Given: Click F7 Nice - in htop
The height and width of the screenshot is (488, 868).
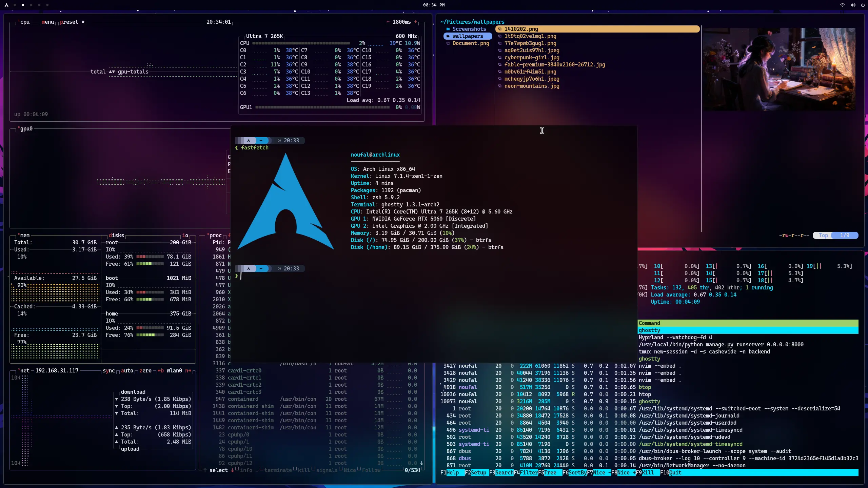Looking at the screenshot, I should click(599, 473).
